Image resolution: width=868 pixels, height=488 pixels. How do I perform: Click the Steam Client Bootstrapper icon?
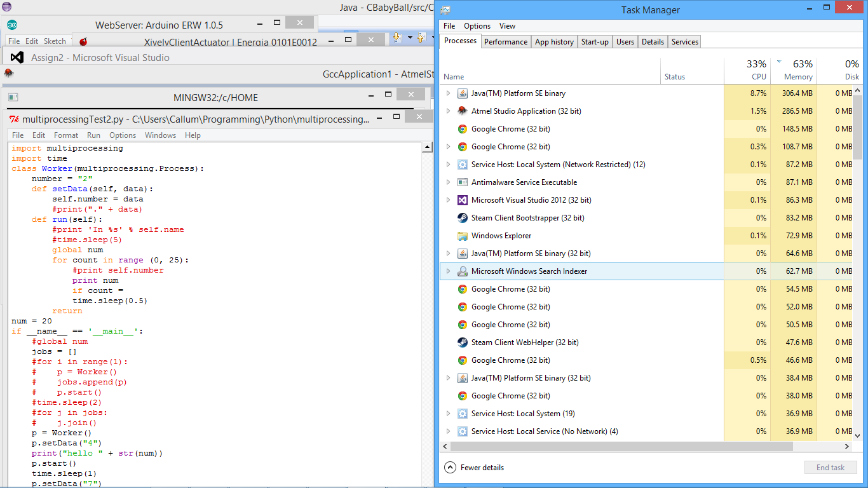pyautogui.click(x=463, y=218)
